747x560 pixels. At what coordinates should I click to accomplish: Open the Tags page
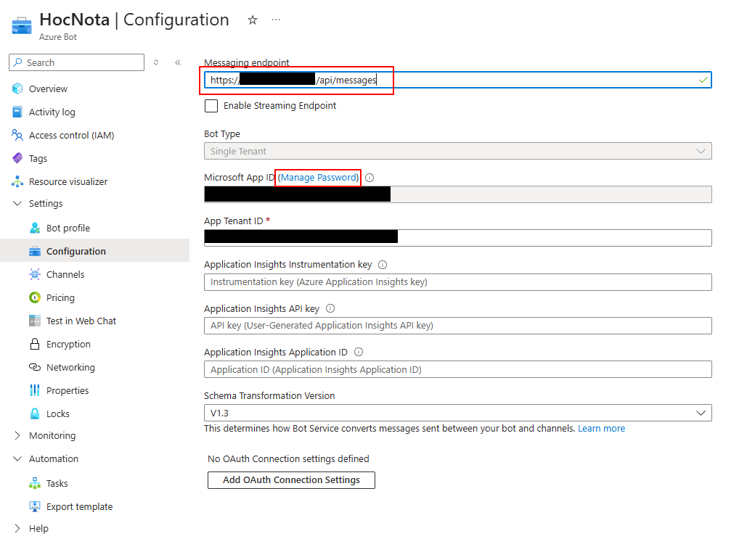click(38, 159)
